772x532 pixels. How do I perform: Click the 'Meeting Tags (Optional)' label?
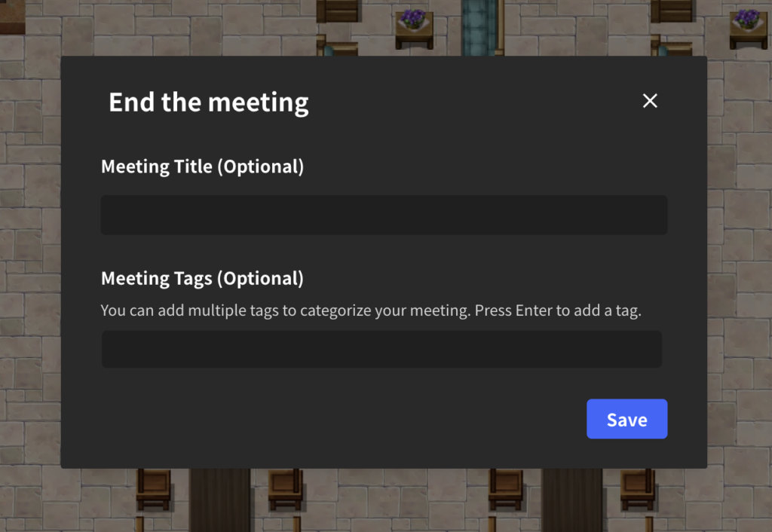pyautogui.click(x=202, y=278)
